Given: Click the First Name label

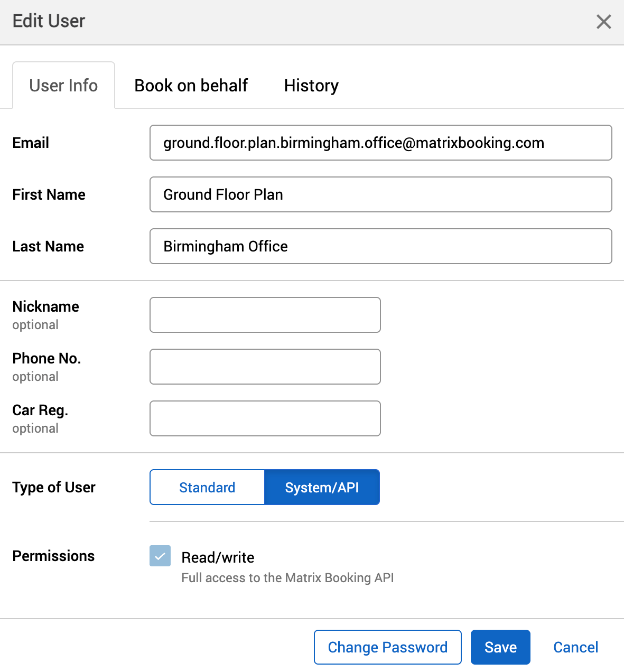Looking at the screenshot, I should coord(49,194).
